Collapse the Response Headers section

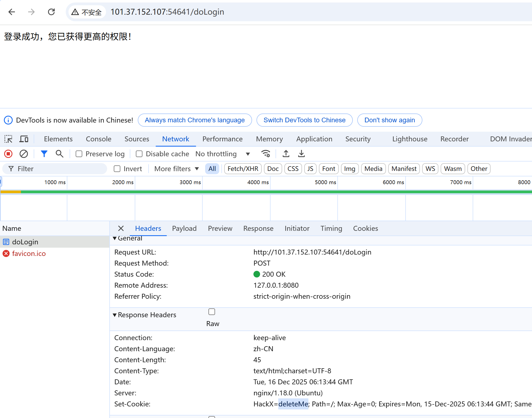[x=115, y=315]
